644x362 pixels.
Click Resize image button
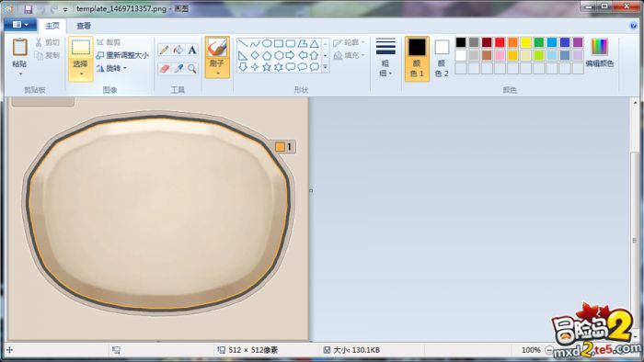click(x=122, y=55)
